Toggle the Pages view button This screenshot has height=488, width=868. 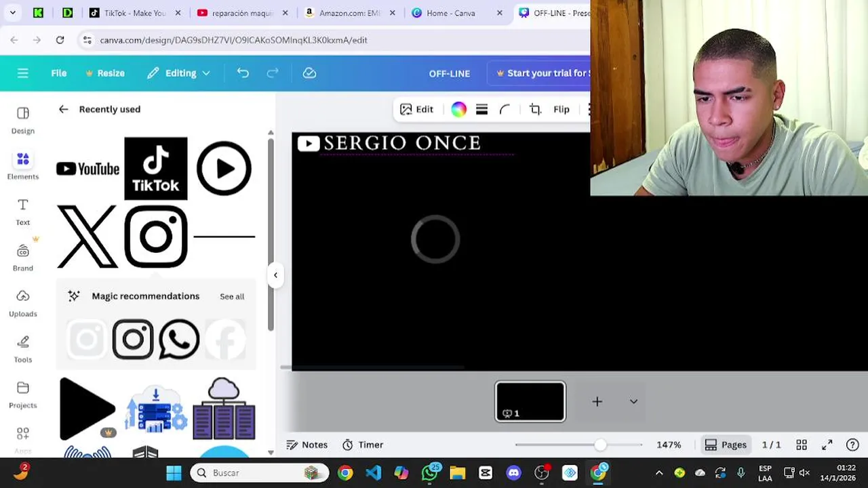tap(726, 445)
